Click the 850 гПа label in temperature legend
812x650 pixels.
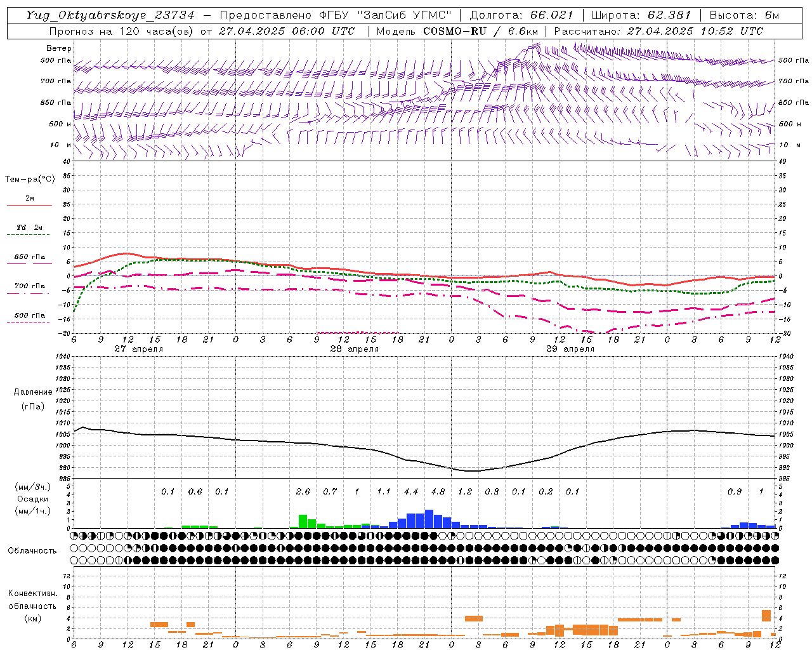coord(30,257)
